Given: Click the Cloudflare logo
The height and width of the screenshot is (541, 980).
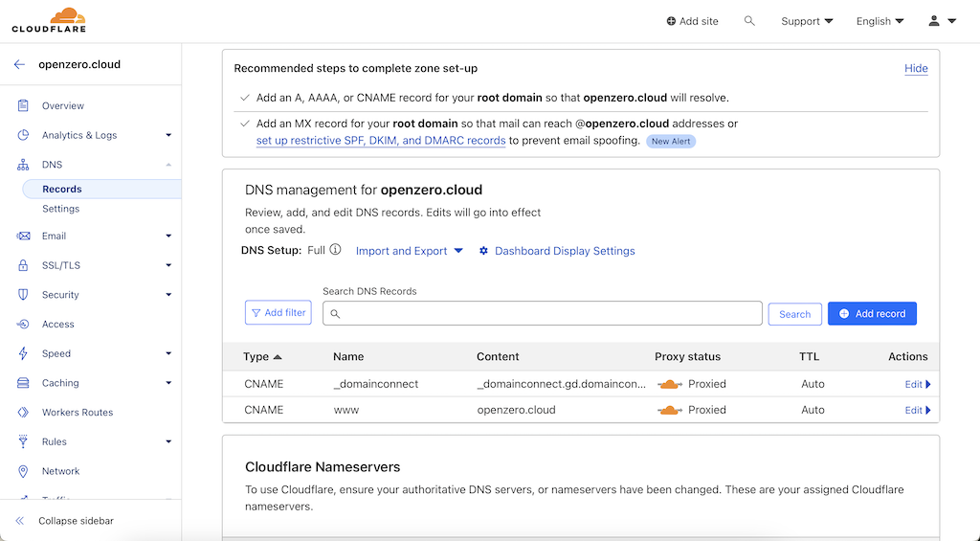Looking at the screenshot, I should pyautogui.click(x=49, y=20).
